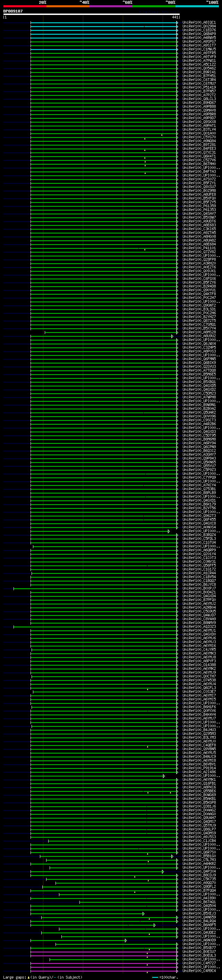Viewport: 222px width, 980px height.
Task: Click label UniRef100_P61359
Action: coord(199,206)
